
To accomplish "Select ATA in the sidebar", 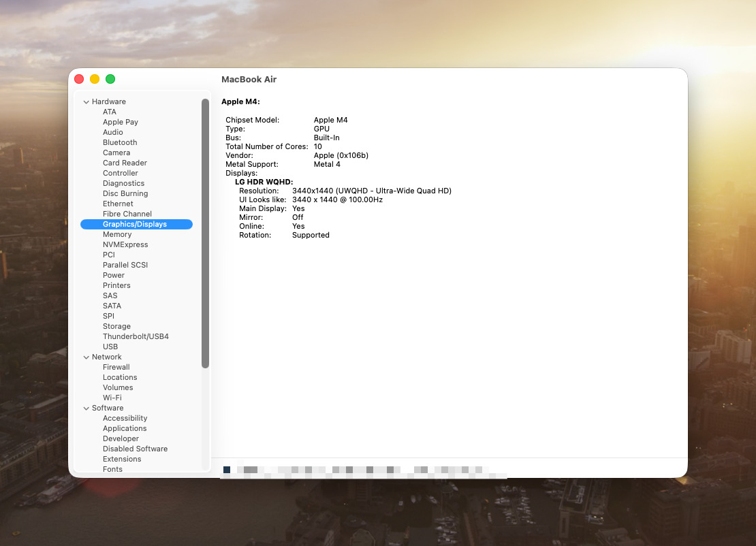I will [110, 112].
